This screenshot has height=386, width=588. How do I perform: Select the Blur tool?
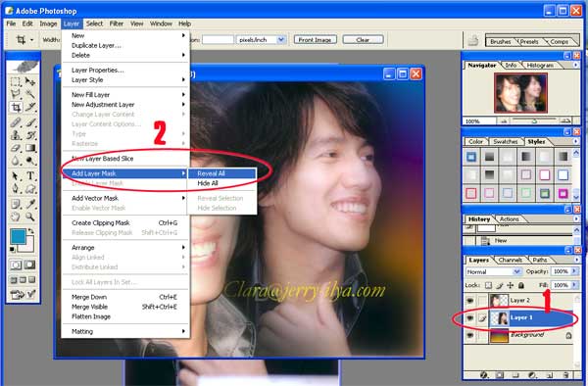(x=16, y=161)
